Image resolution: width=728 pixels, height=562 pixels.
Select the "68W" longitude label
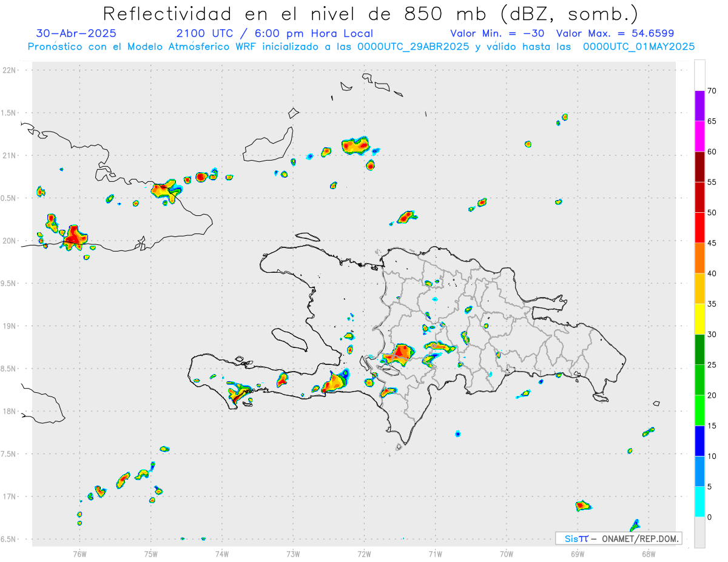point(649,554)
